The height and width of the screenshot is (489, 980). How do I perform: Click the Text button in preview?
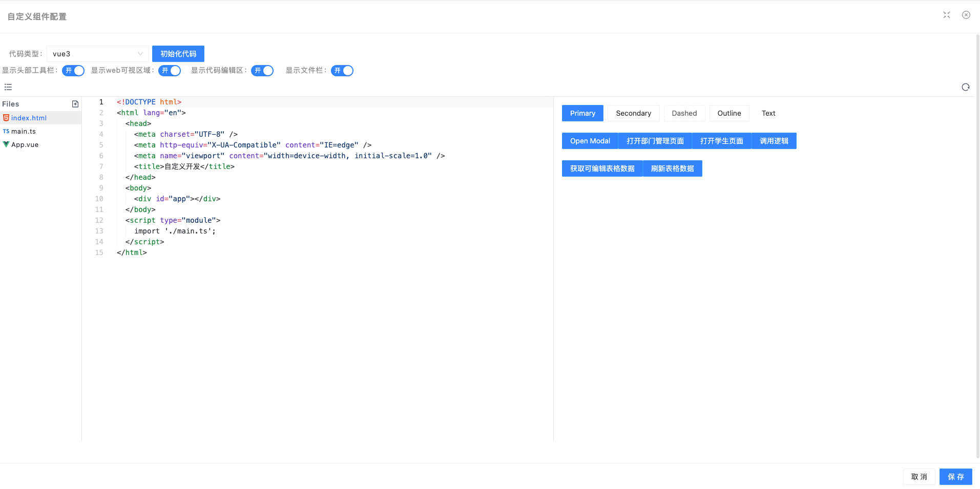[x=768, y=113]
